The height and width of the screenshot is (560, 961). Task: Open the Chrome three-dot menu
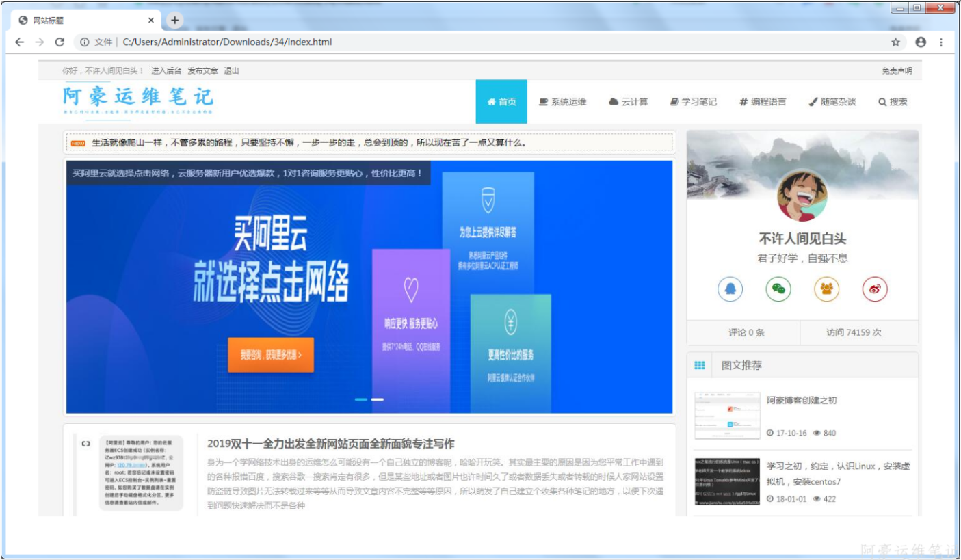click(941, 42)
